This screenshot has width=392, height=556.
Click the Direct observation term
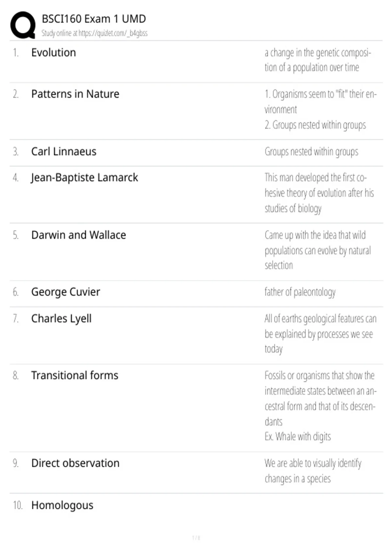75,463
